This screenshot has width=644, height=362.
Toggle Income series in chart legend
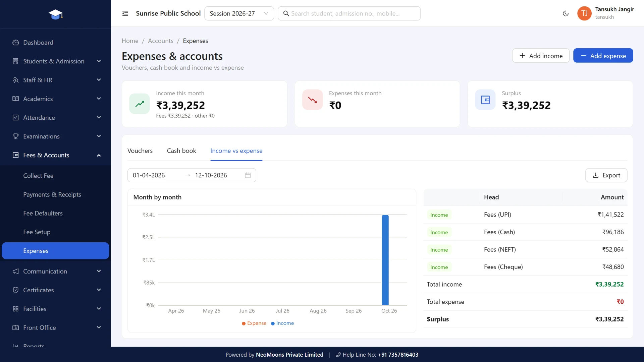282,323
